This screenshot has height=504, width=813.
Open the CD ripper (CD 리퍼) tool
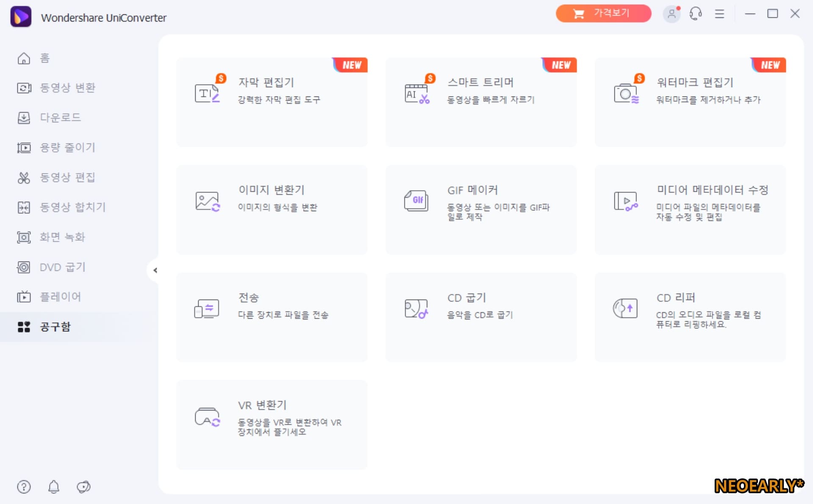690,317
